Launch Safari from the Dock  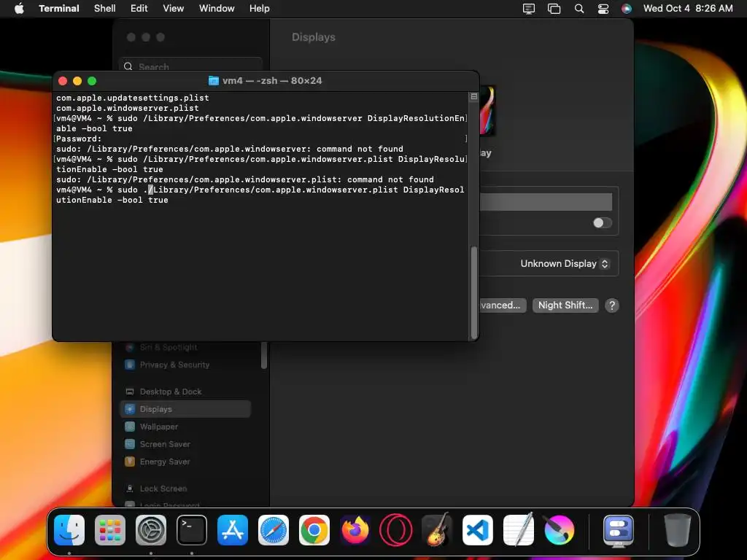(x=274, y=530)
